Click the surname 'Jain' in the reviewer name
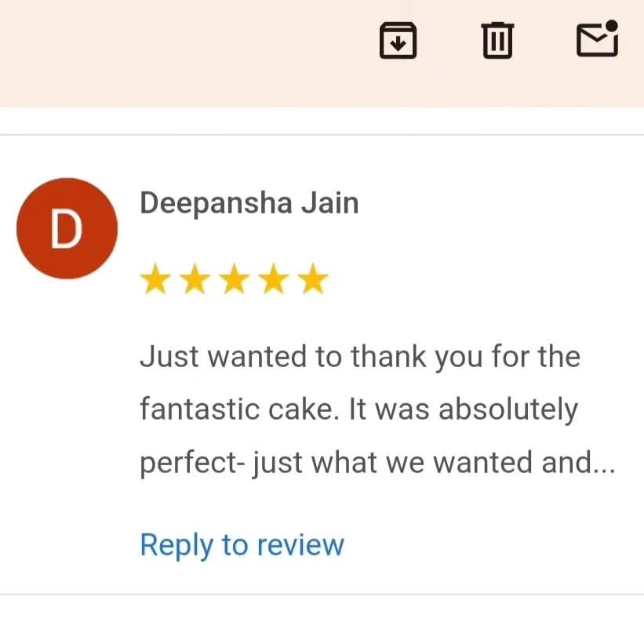This screenshot has width=644, height=644. (329, 203)
